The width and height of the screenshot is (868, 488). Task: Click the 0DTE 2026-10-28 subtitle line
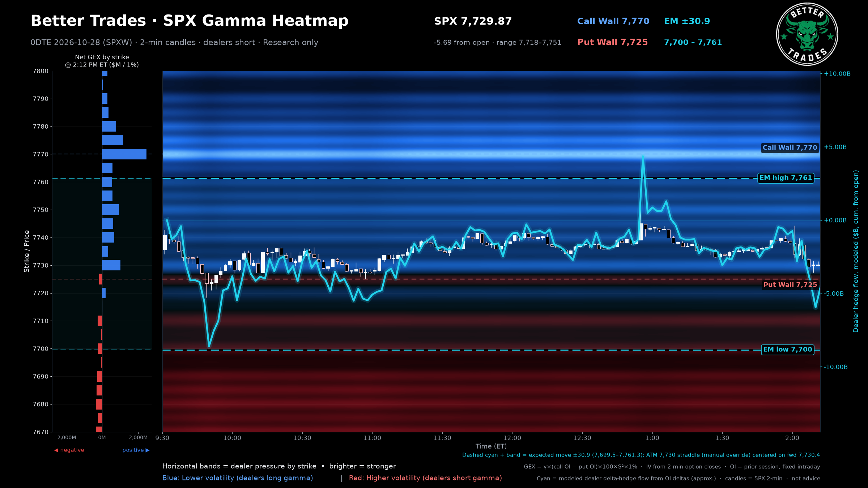174,43
